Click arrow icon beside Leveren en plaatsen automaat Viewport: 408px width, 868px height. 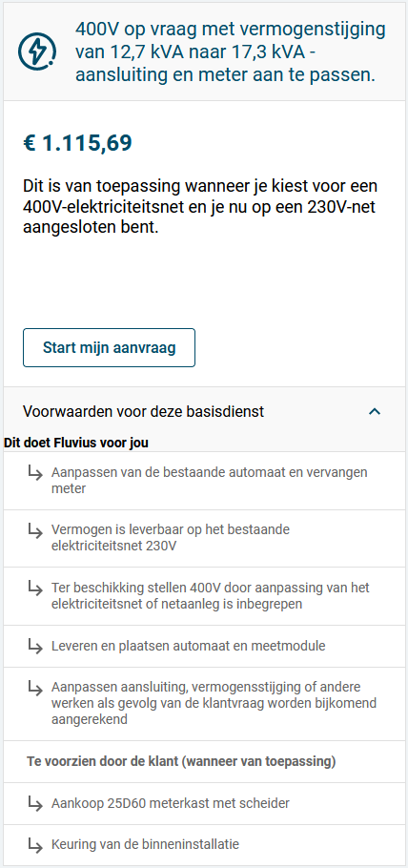pos(35,646)
